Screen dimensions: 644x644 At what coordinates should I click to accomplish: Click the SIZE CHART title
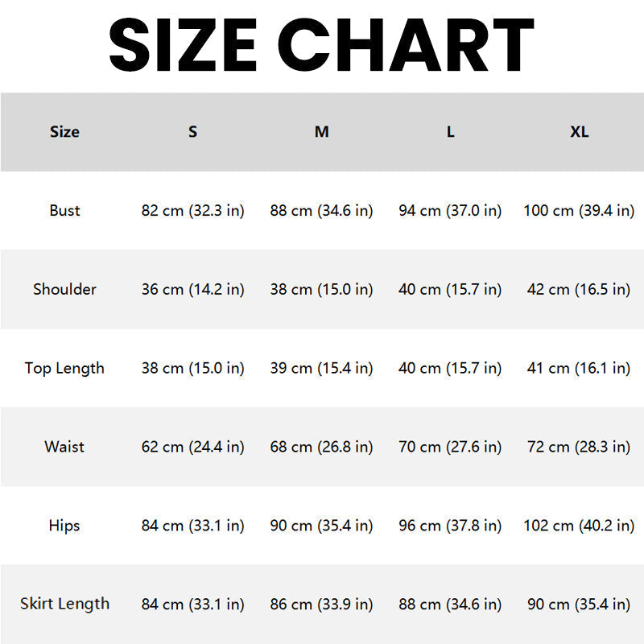tap(322, 44)
